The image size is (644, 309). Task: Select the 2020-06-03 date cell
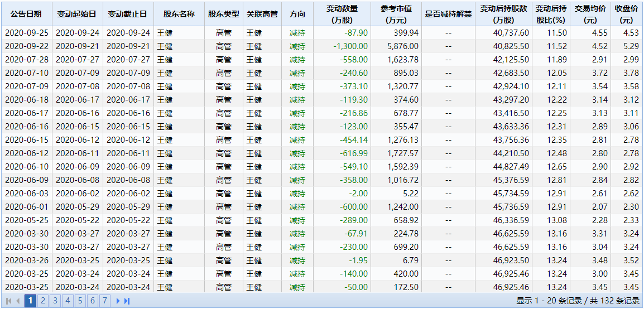26,194
